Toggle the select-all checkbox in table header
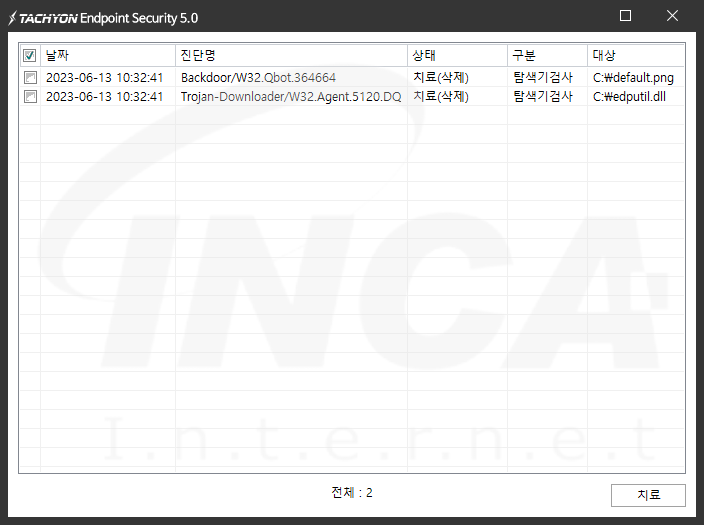704x525 pixels. click(x=30, y=56)
